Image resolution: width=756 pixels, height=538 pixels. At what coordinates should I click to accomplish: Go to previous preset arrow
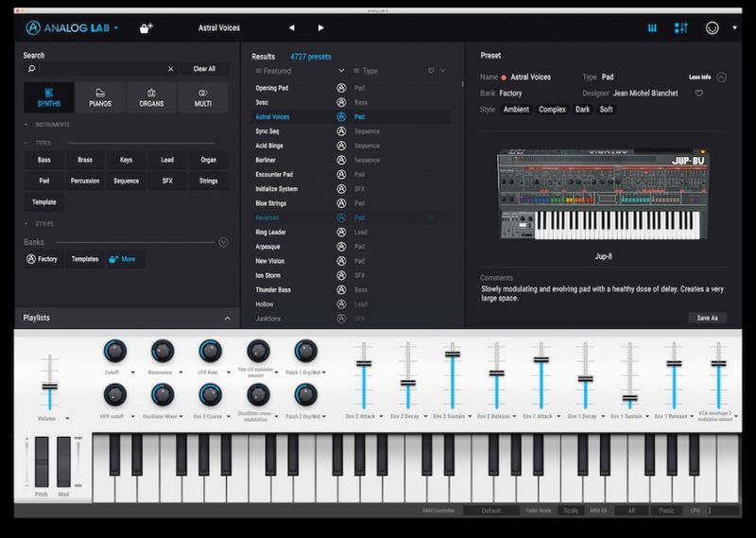point(292,28)
